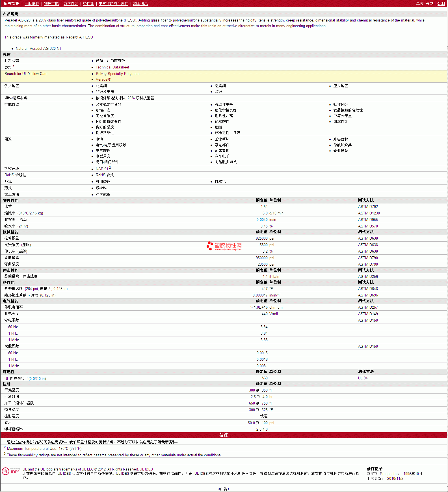448x492 pixels.
Task: Select melt flow value 6.0 g/10 min
Action: (273, 213)
